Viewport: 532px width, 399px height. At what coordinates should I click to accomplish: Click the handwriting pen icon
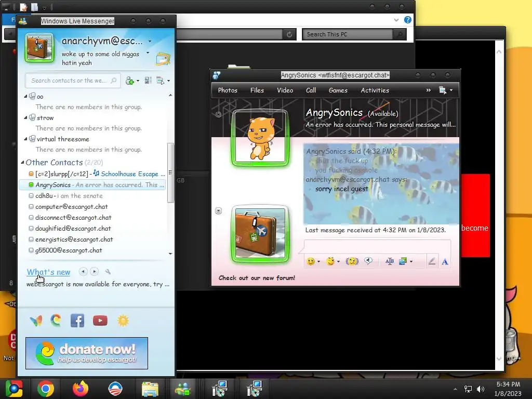432,261
